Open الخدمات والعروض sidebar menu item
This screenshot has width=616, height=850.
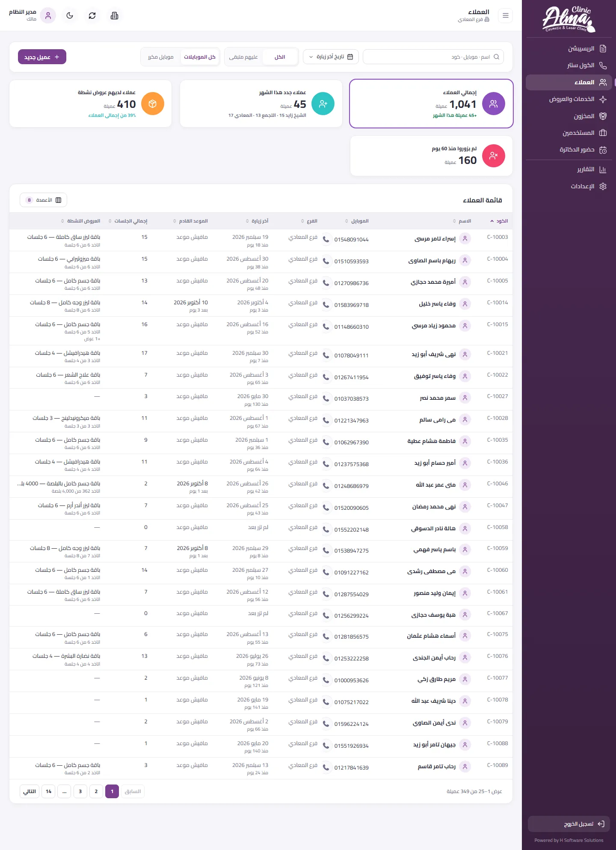569,99
